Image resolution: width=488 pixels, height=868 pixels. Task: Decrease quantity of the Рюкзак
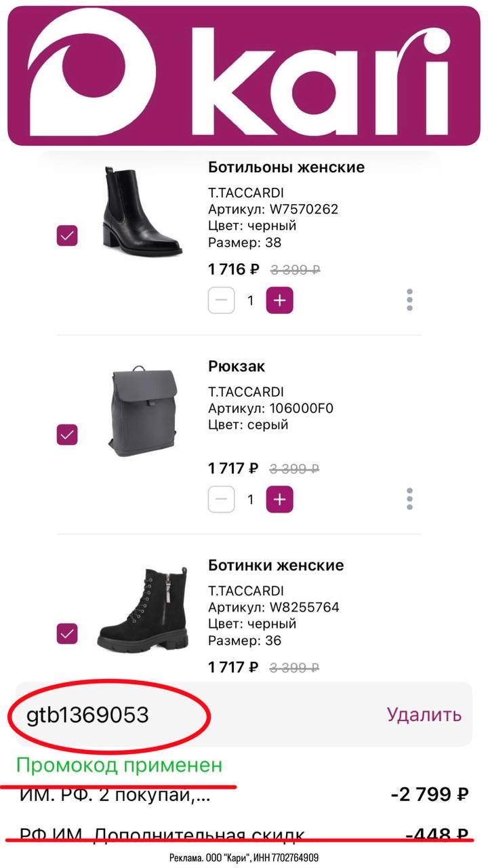point(221,500)
